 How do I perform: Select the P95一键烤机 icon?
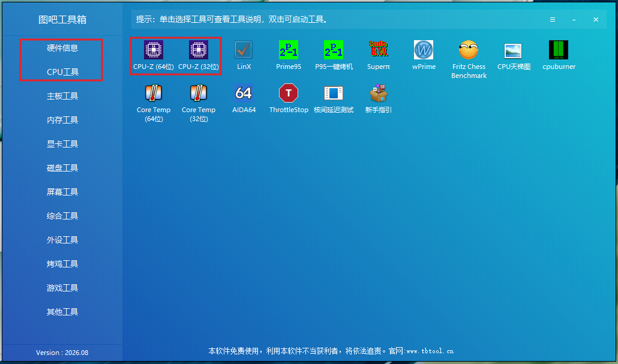[x=334, y=50]
